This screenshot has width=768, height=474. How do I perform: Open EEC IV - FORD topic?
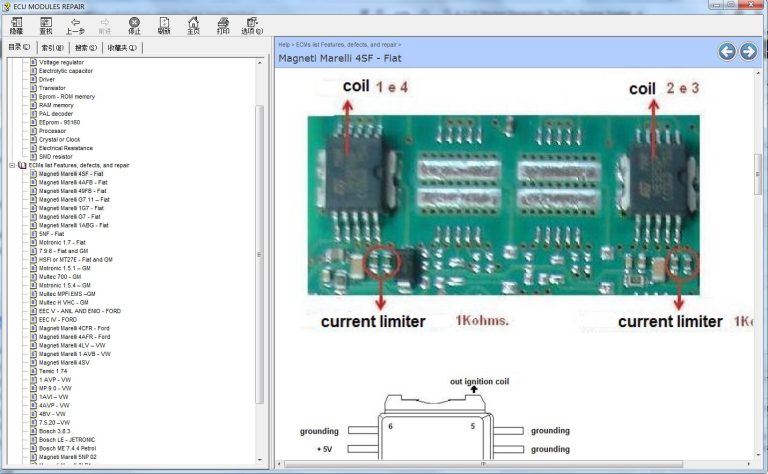[x=58, y=319]
